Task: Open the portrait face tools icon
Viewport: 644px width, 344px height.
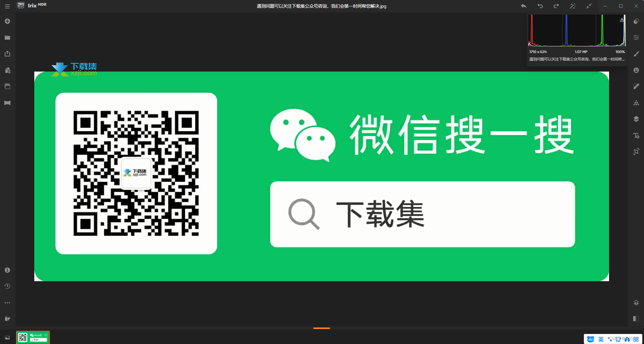Action: click(636, 70)
